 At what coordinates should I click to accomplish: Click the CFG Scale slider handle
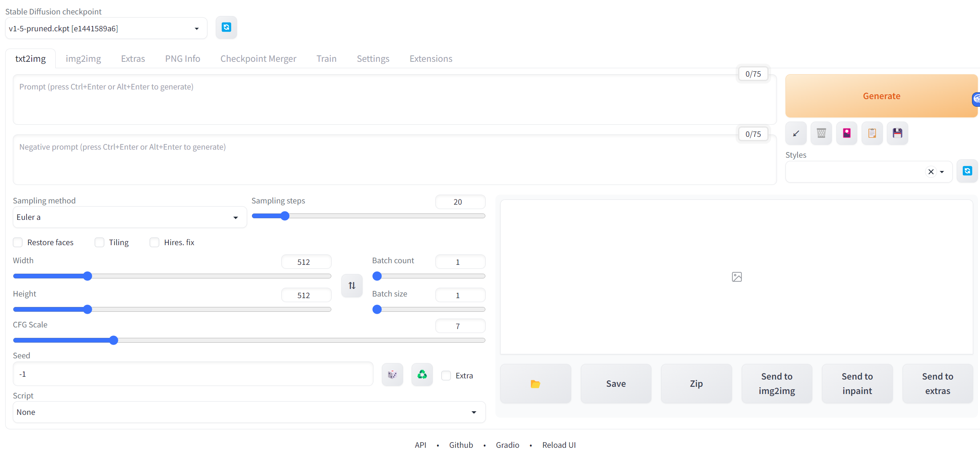pyautogui.click(x=114, y=340)
